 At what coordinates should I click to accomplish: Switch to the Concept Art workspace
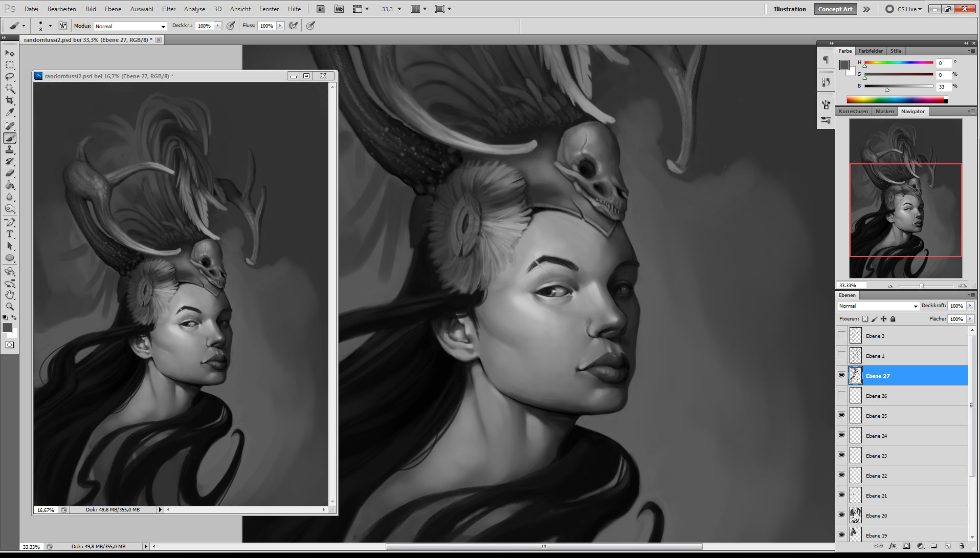[x=835, y=9]
